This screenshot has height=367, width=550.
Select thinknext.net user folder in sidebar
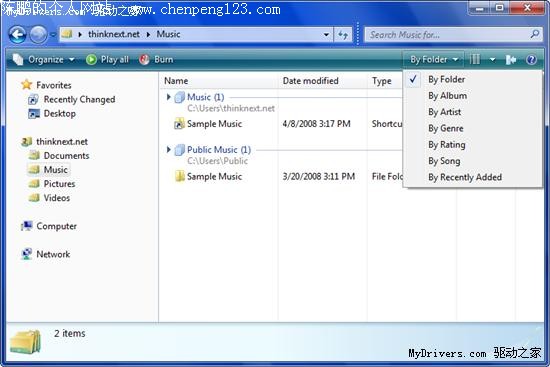pos(54,142)
